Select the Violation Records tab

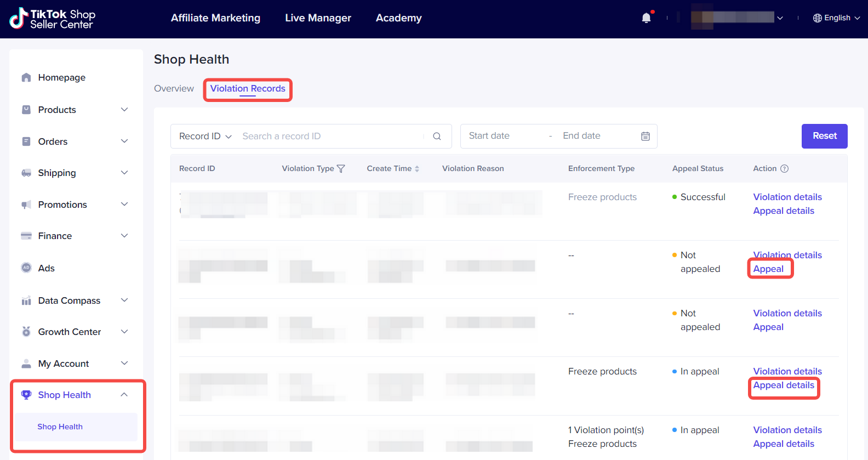coord(248,89)
